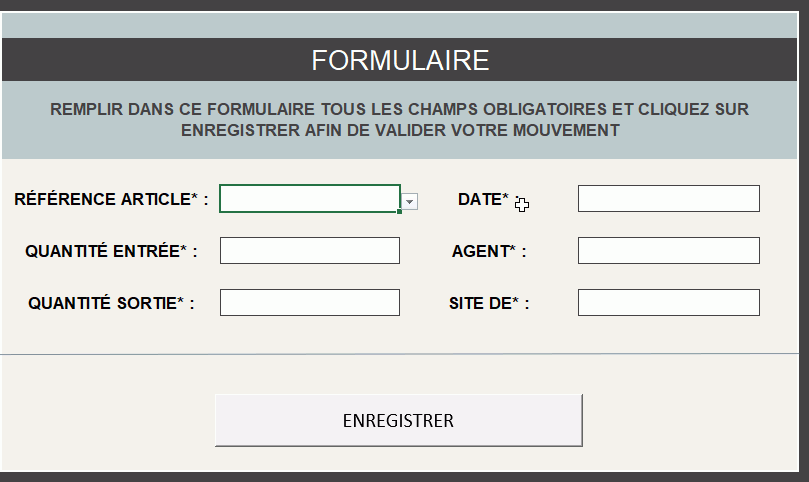
Task: Click the Date input field
Action: (x=668, y=199)
